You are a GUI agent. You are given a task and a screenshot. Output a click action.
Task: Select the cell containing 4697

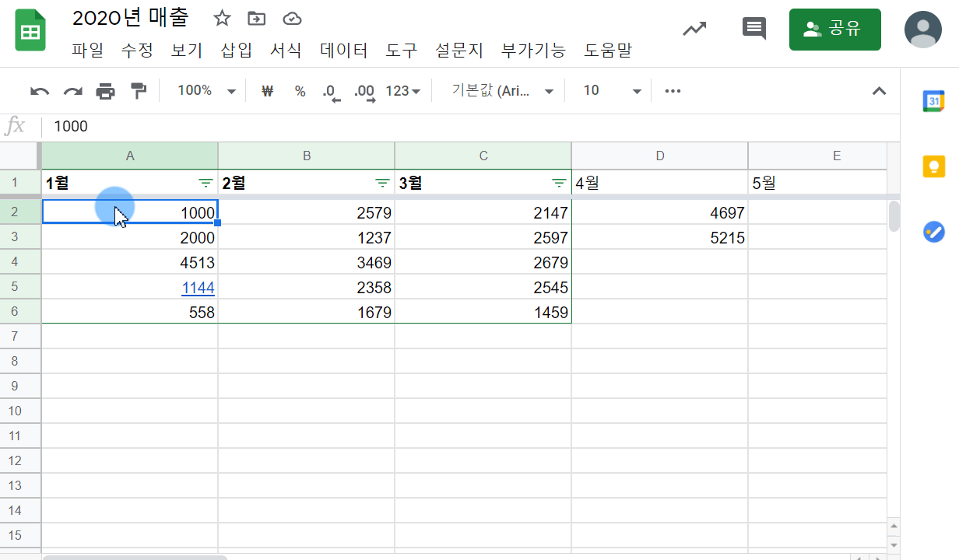(x=660, y=212)
